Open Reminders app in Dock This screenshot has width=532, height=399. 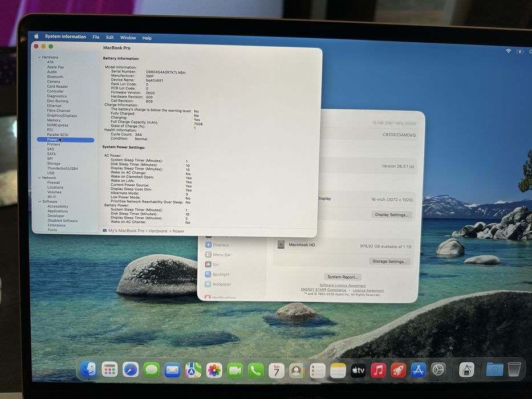(x=318, y=371)
